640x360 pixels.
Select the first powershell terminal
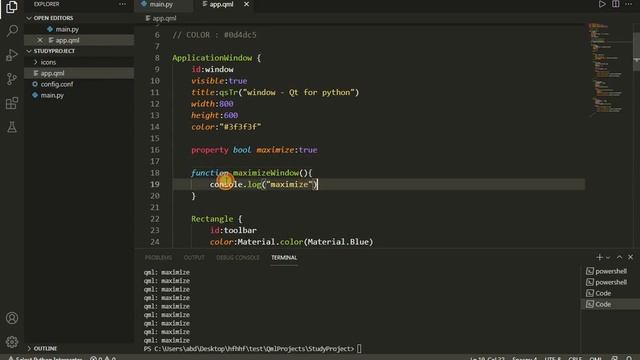[610, 271]
